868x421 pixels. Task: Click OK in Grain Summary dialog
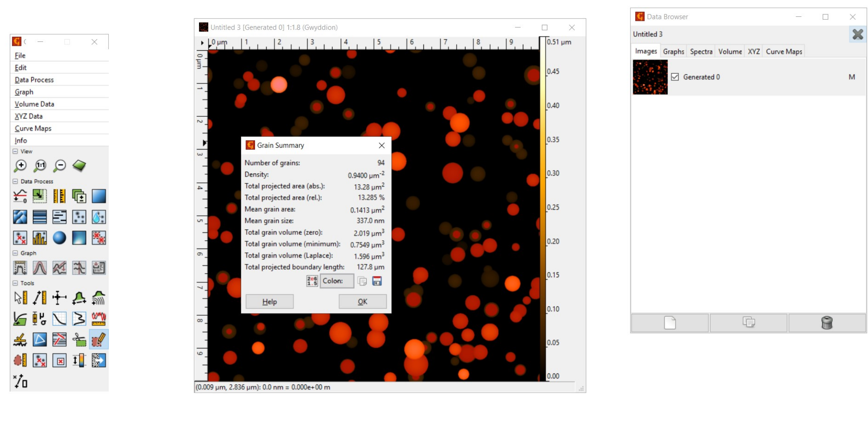pyautogui.click(x=362, y=302)
